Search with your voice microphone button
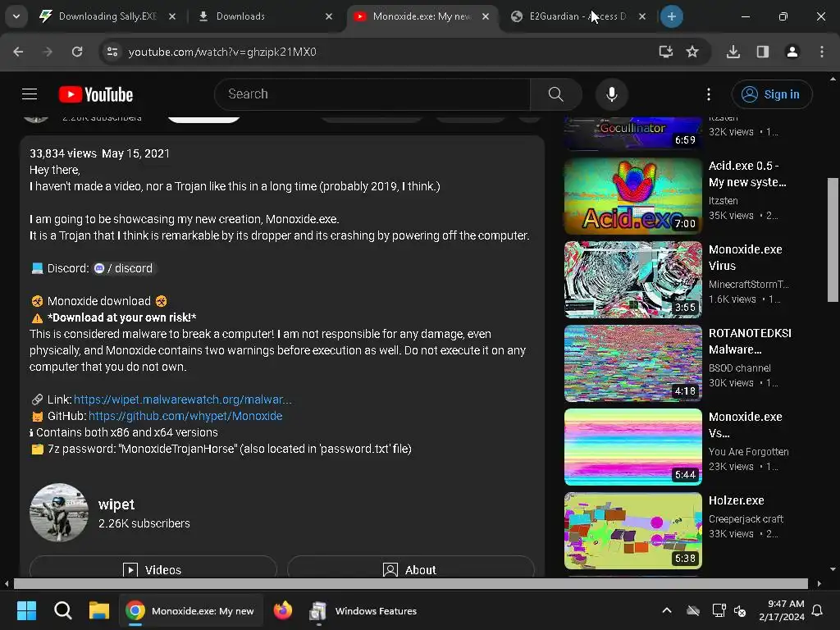Viewport: 840px width, 630px height. pos(611,94)
